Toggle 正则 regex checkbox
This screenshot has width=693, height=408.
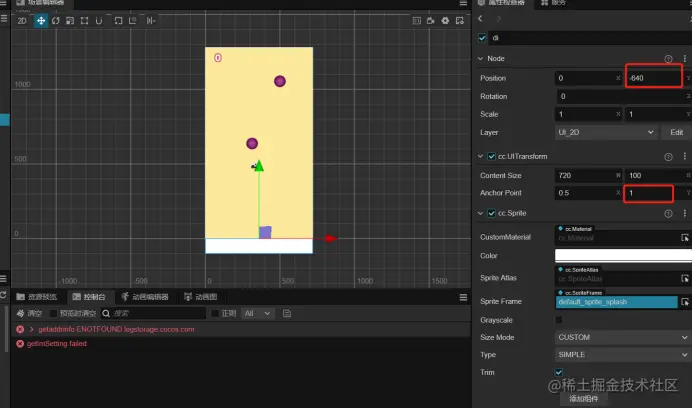coord(215,313)
